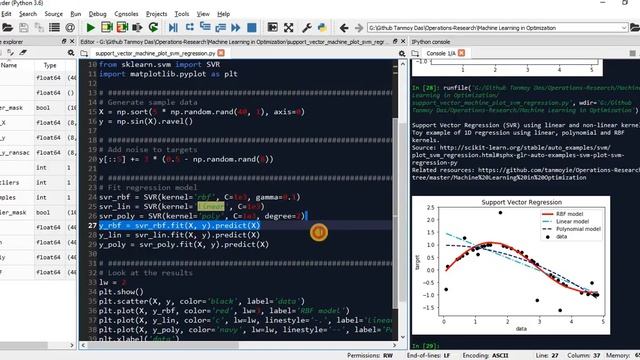The height and width of the screenshot is (360, 640).
Task: Maximize current pane icon
Action: 272,28
